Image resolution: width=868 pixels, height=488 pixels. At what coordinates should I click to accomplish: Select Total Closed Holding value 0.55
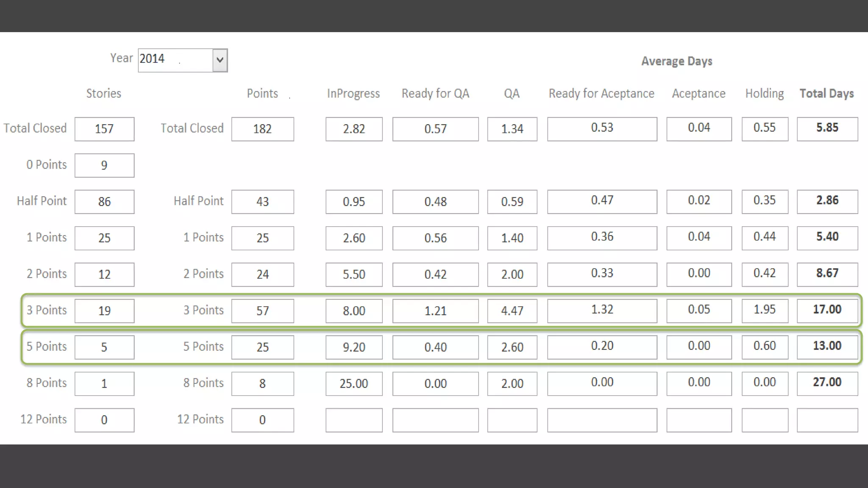point(765,129)
